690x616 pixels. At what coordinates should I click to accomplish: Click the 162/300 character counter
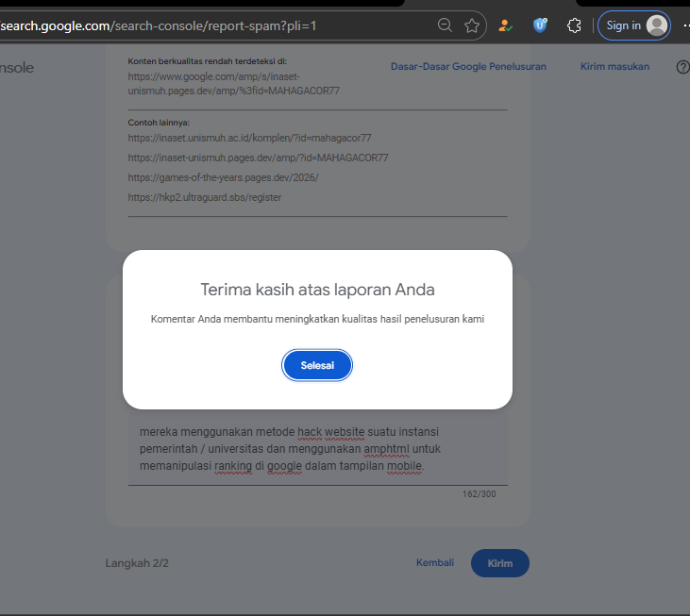coord(479,494)
